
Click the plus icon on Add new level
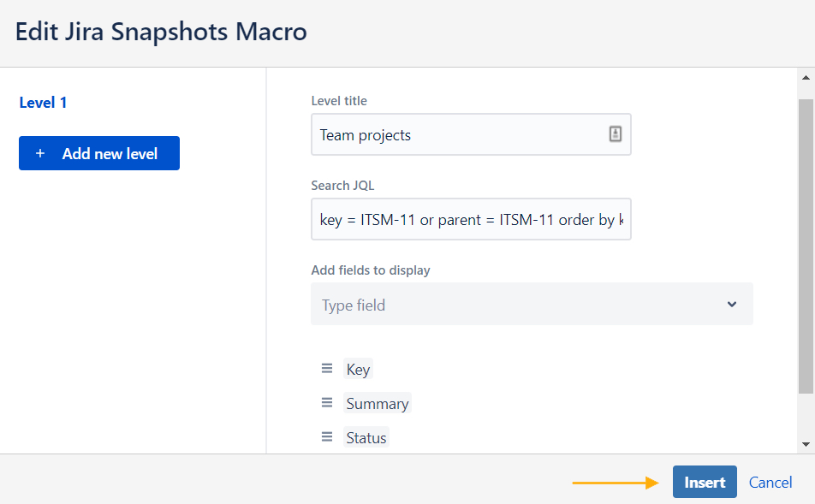tap(40, 153)
